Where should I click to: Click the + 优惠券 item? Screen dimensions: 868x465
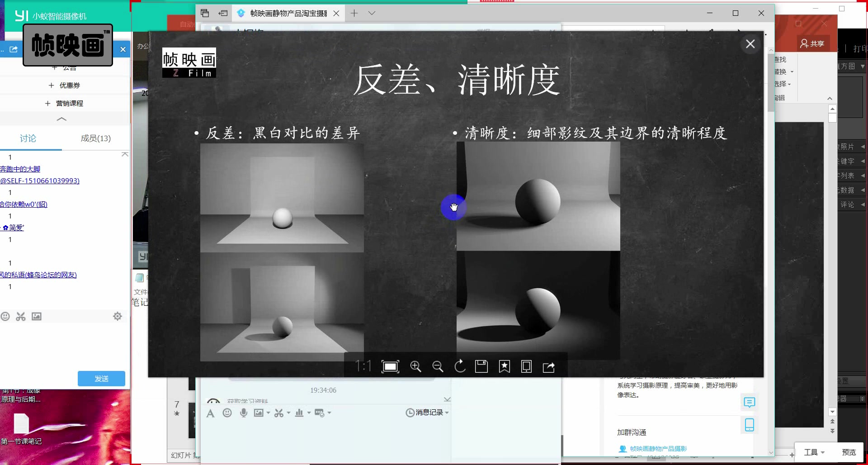(x=65, y=85)
